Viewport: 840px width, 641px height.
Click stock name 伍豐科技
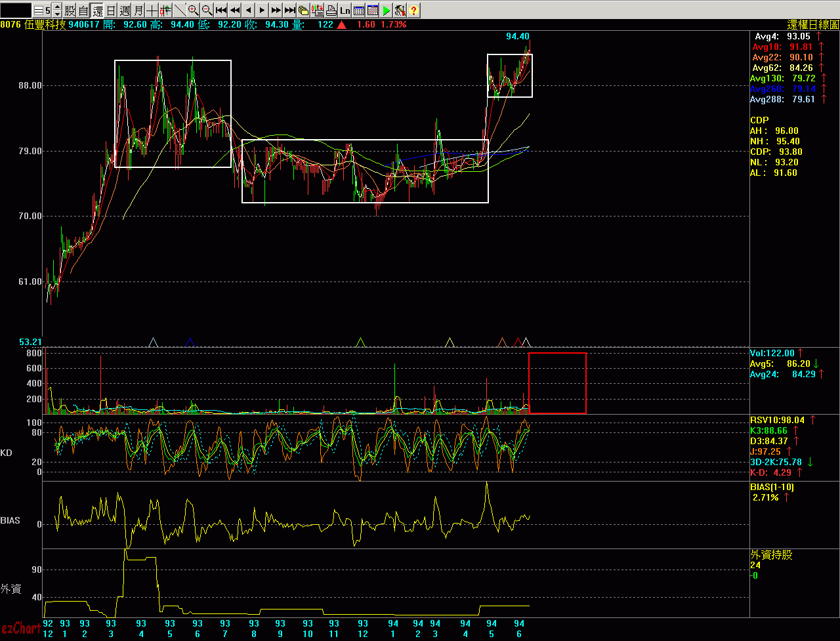pos(45,24)
